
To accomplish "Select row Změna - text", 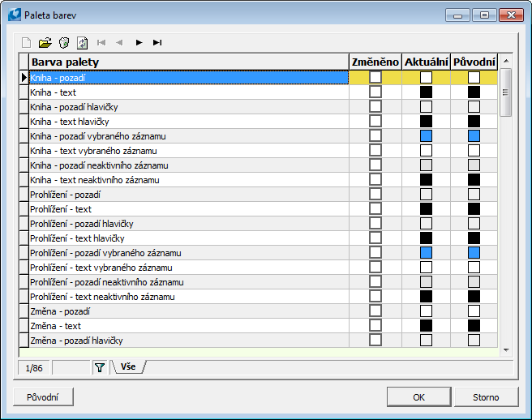I will 189,326.
